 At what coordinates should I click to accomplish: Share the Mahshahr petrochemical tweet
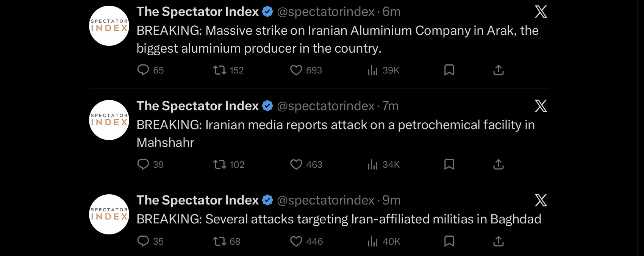click(498, 164)
